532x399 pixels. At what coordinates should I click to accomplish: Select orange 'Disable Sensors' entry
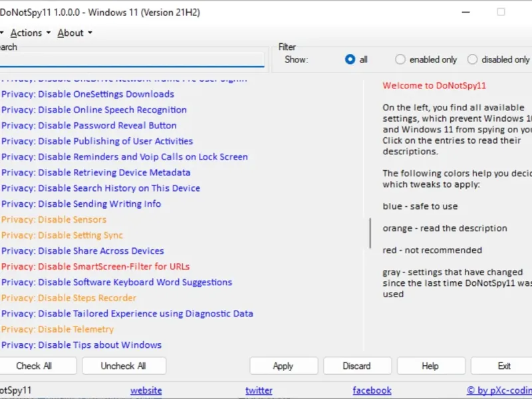54,219
